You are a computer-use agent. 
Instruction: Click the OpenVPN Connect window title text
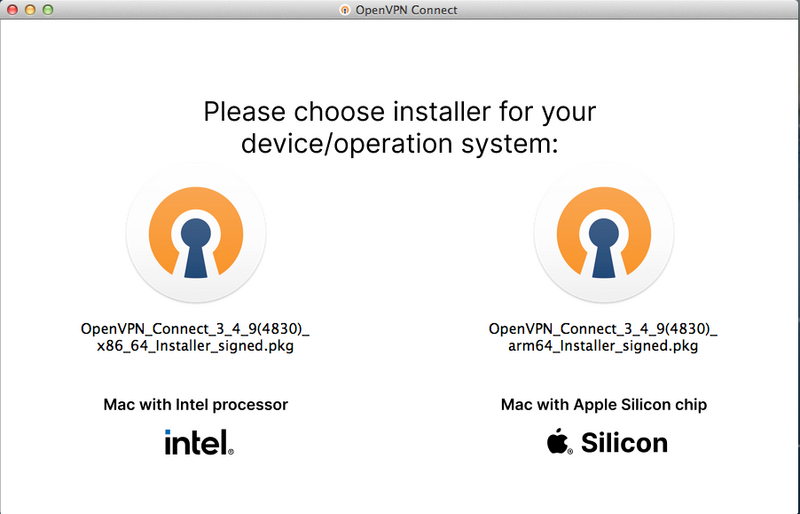(x=406, y=10)
